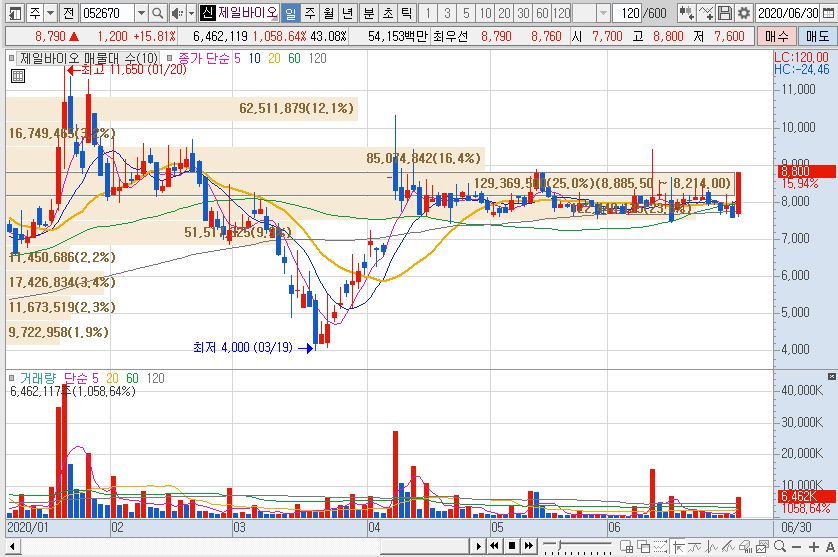Image resolution: width=838 pixels, height=557 pixels.
Task: Click the speaker sound alert icon
Action: [x=177, y=13]
